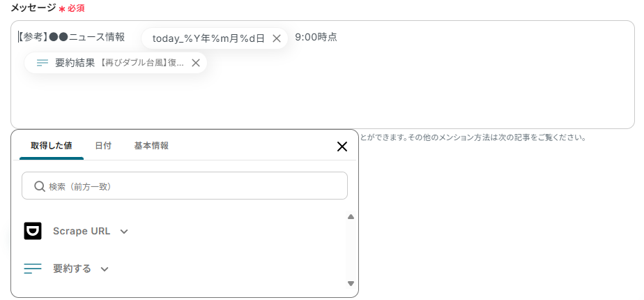Remove the today date chip

[x=277, y=38]
